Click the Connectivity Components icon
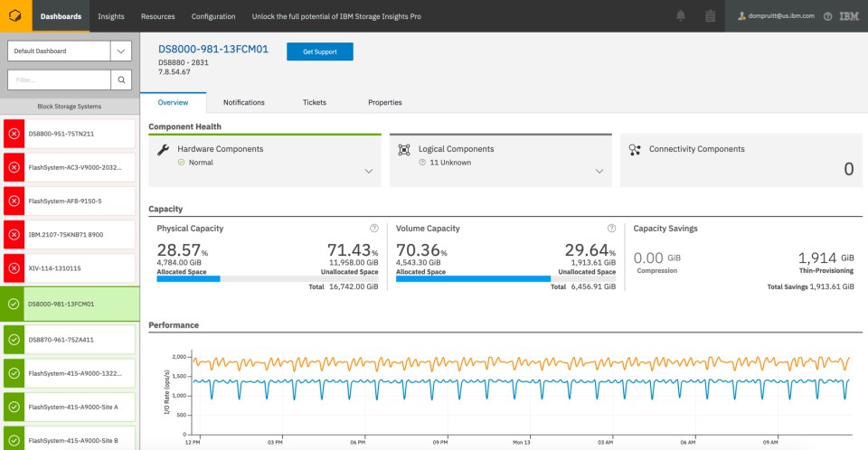This screenshot has width=868, height=450. pos(635,150)
